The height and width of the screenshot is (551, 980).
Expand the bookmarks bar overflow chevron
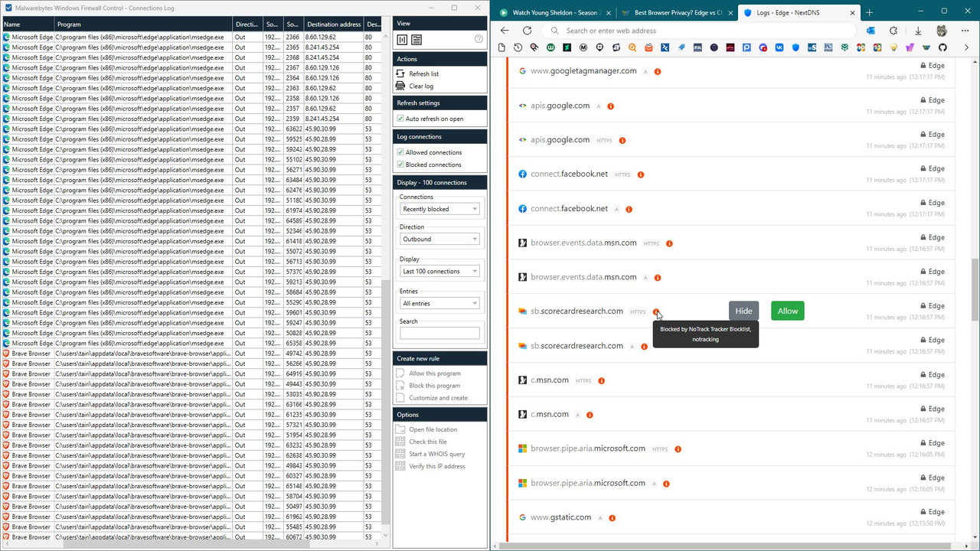coord(966,47)
